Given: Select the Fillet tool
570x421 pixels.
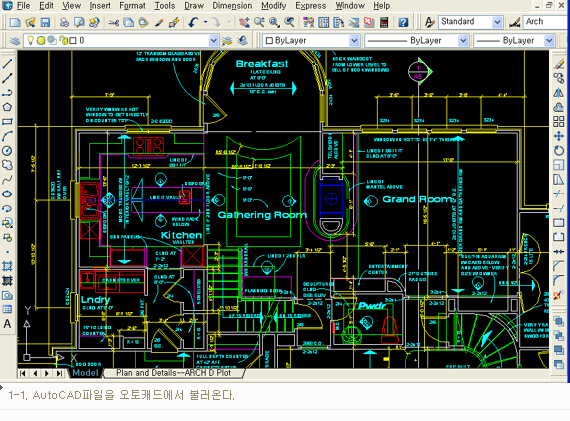Looking at the screenshot, I should click(559, 280).
